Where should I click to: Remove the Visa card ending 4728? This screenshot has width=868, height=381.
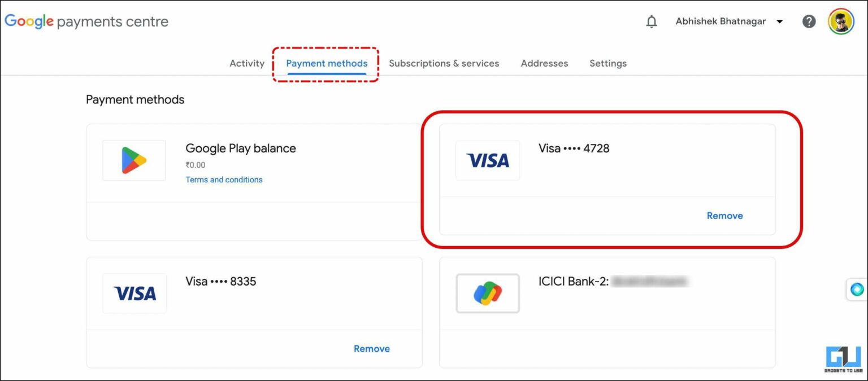[x=724, y=215]
